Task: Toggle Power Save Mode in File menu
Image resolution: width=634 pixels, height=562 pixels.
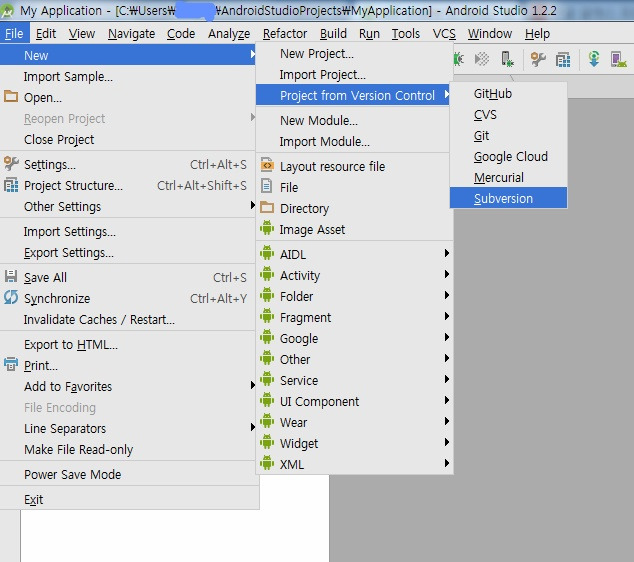Action: [x=129, y=474]
